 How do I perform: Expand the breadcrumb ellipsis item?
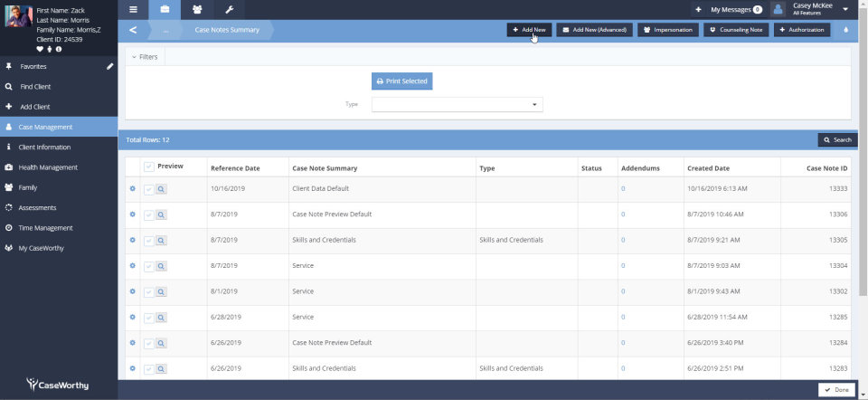click(165, 30)
